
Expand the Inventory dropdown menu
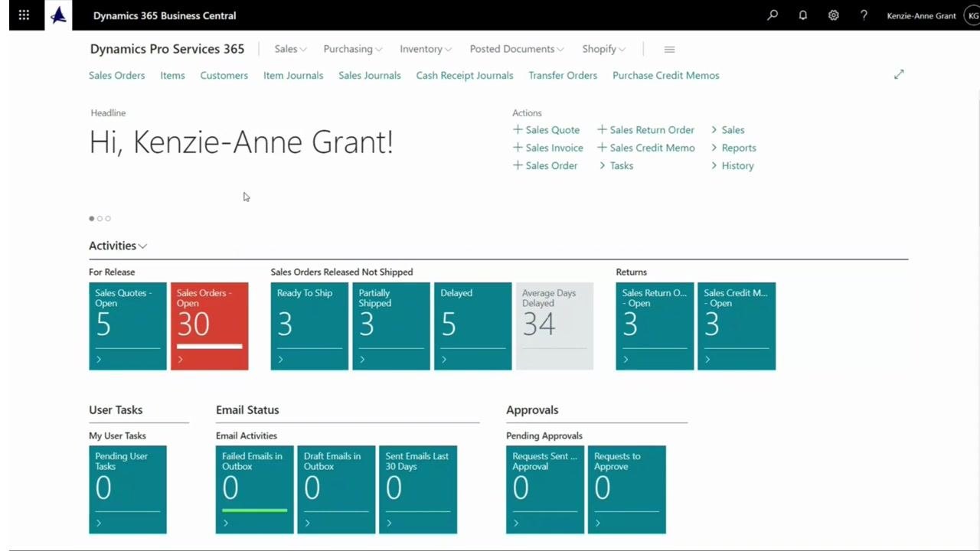tap(426, 49)
